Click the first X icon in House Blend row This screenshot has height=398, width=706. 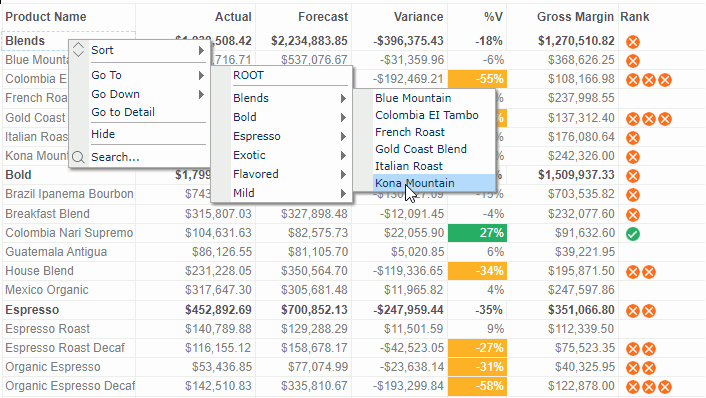tap(633, 272)
